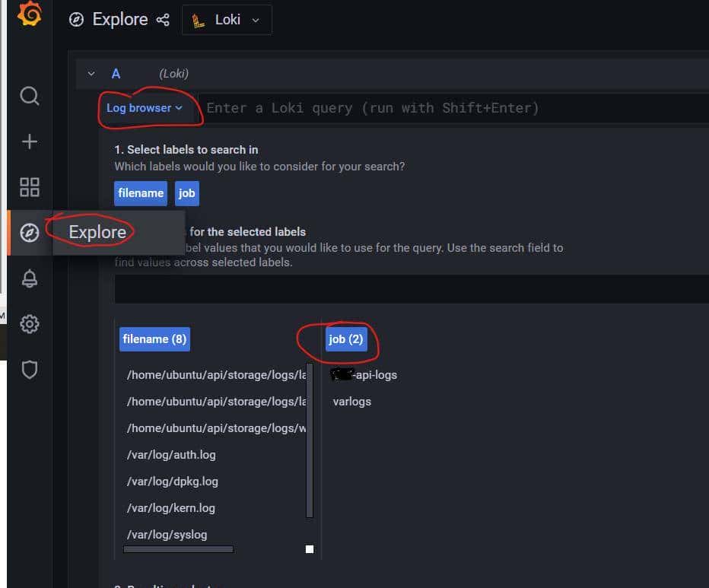Open the Server Admin shield icon
709x588 pixels.
(x=29, y=370)
